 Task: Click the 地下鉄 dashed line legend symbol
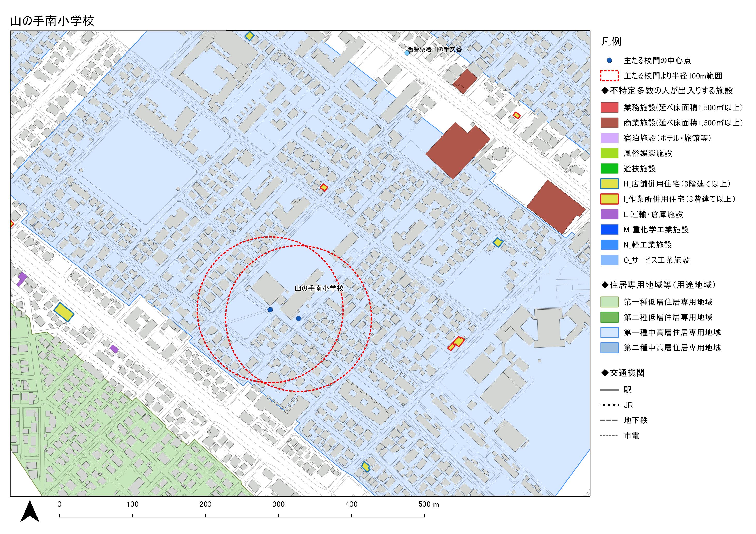coord(609,421)
